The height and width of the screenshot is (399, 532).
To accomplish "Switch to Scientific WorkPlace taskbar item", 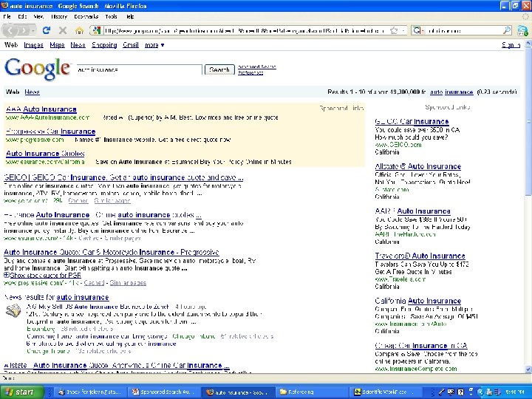I will click(386, 392).
